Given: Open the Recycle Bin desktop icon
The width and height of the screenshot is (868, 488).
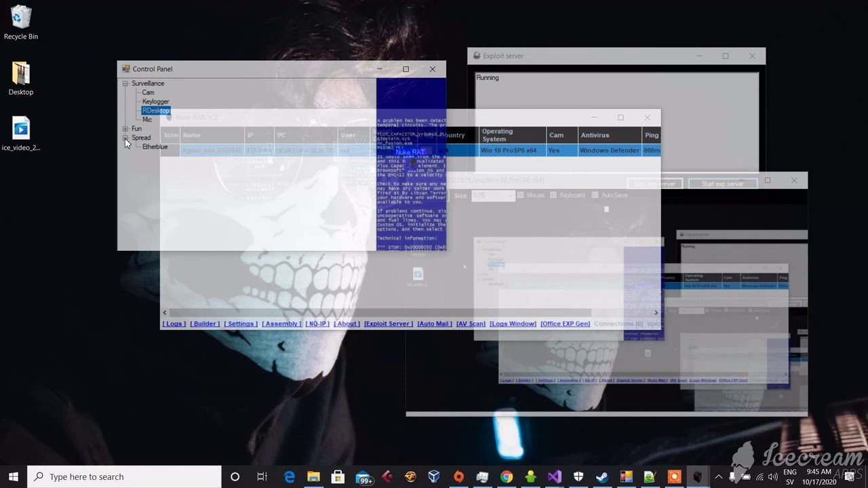Looking at the screenshot, I should point(21,22).
